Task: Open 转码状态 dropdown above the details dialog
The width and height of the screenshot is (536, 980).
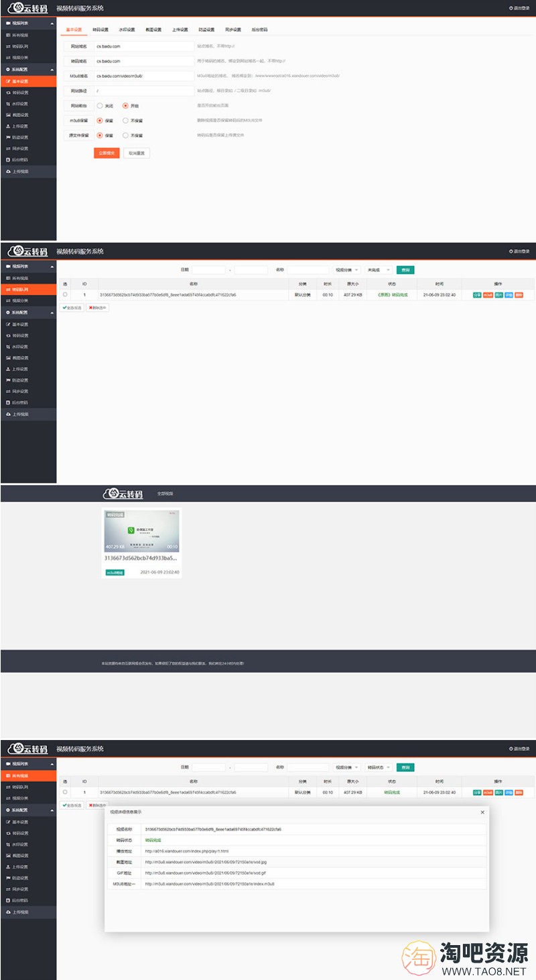Action: coord(377,768)
